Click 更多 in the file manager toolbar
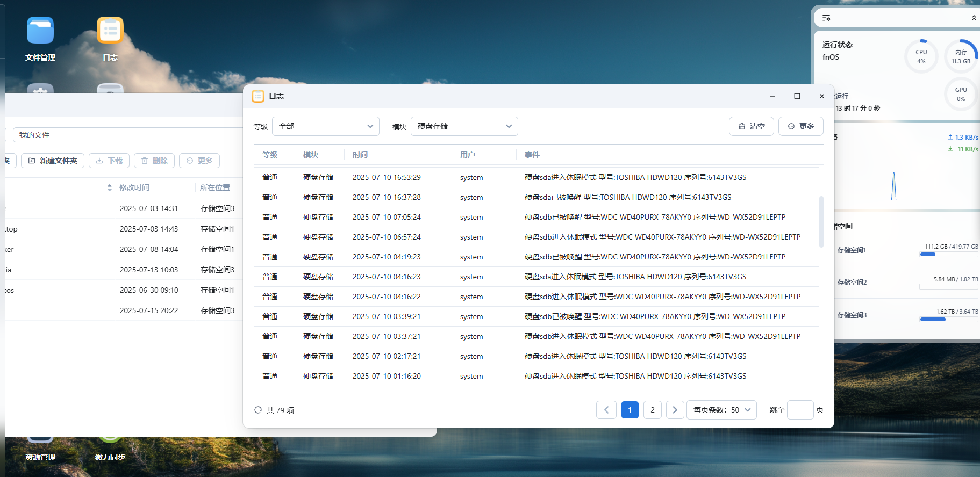Viewport: 980px width, 477px height. [x=199, y=161]
